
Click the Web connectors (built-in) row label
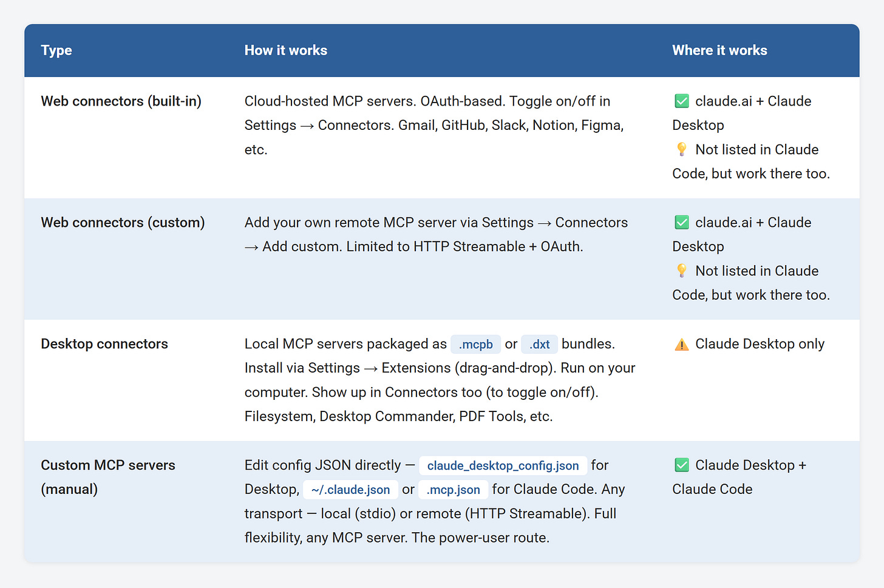(121, 101)
